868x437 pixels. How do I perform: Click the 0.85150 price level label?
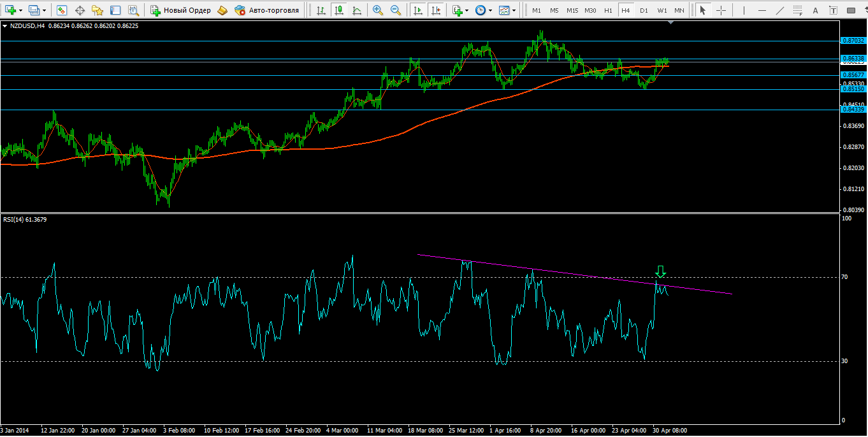[852, 89]
